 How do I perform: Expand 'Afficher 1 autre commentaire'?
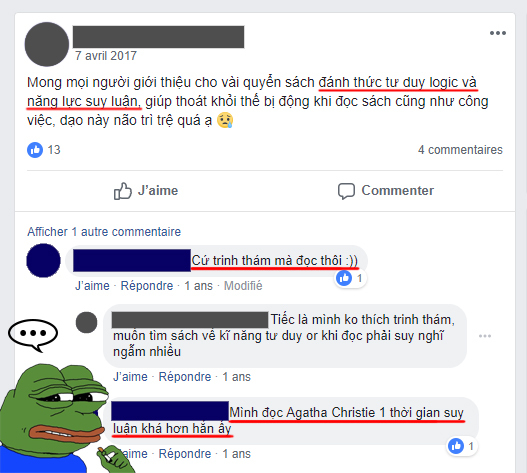(104, 232)
